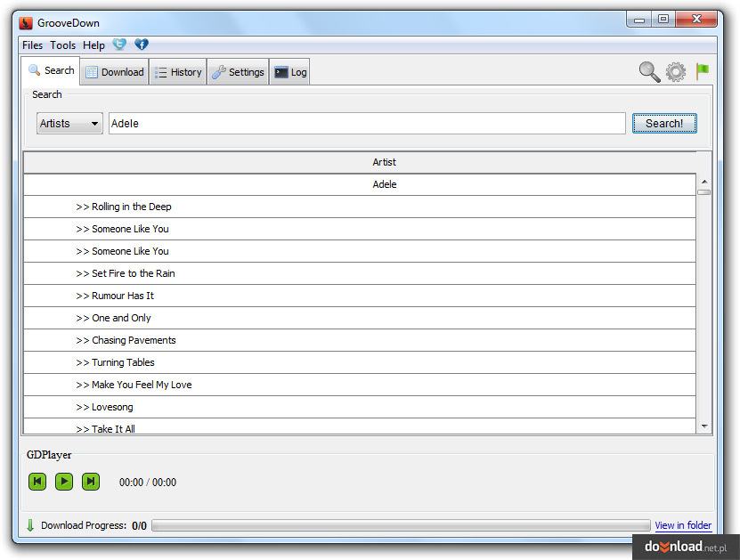The width and height of the screenshot is (740, 560).
Task: Switch to the Download tab
Action: (x=115, y=72)
